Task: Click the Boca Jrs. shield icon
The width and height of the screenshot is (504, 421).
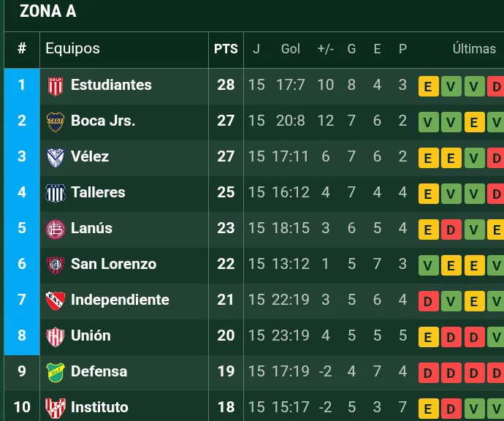Action: tap(56, 122)
